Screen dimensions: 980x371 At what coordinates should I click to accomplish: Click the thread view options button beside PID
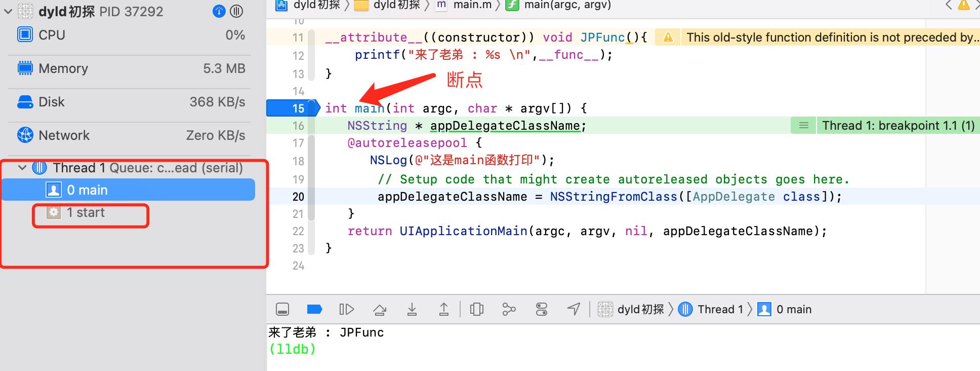tap(236, 11)
